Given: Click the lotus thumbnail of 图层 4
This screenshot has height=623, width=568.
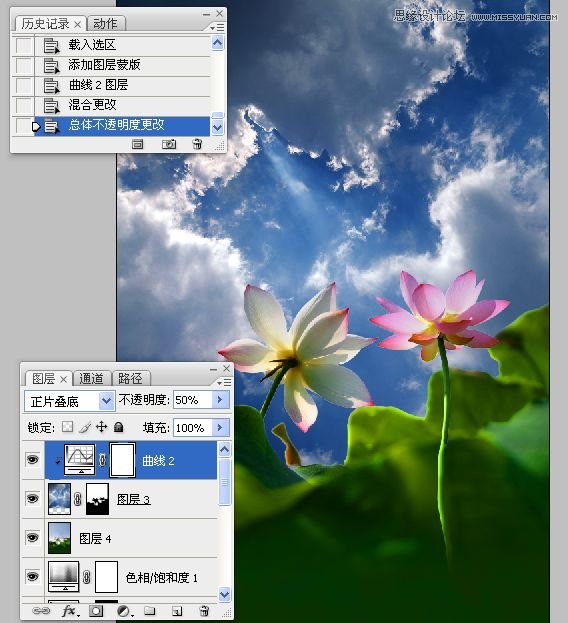Looking at the screenshot, I should tap(59, 538).
